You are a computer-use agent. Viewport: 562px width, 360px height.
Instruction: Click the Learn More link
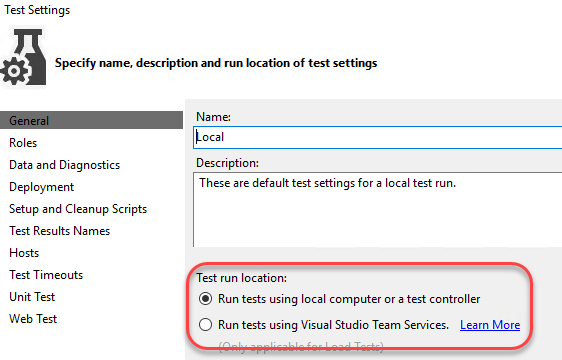(x=490, y=325)
